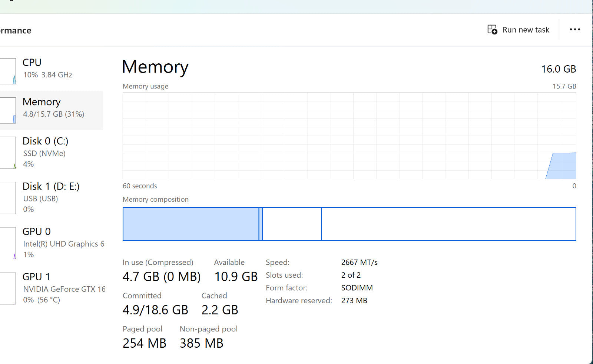
Task: Click the 16.0 GB total memory label
Action: (x=559, y=69)
